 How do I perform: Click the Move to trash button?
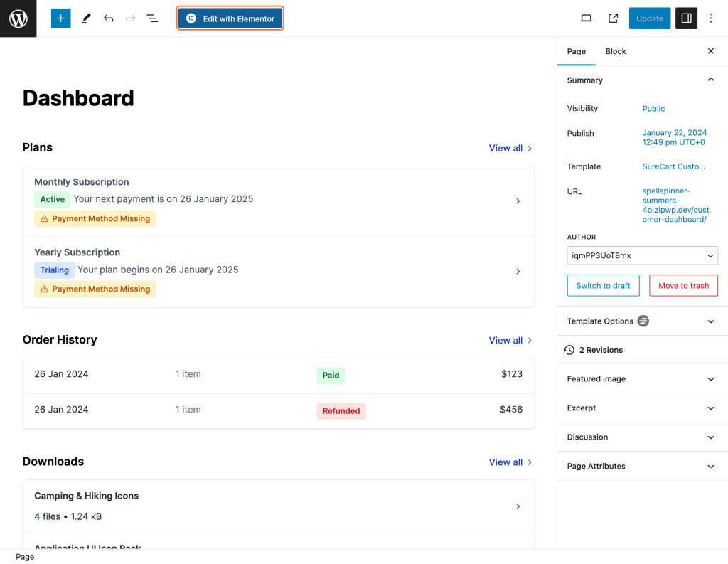(x=683, y=285)
